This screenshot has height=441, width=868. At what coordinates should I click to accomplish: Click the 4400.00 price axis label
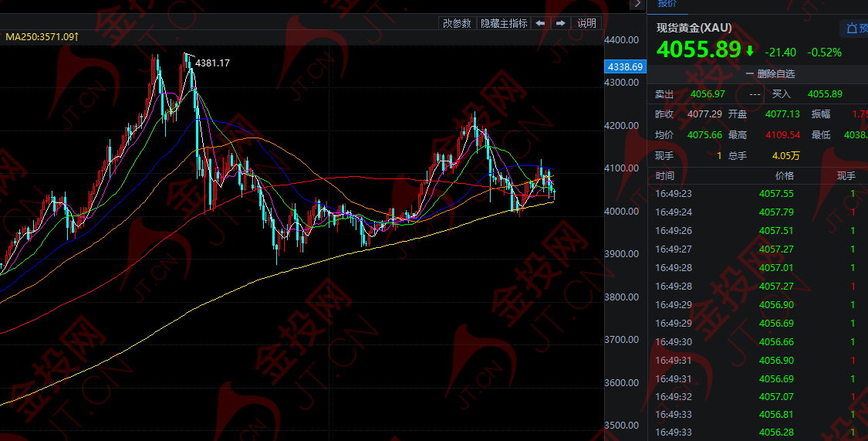point(622,40)
